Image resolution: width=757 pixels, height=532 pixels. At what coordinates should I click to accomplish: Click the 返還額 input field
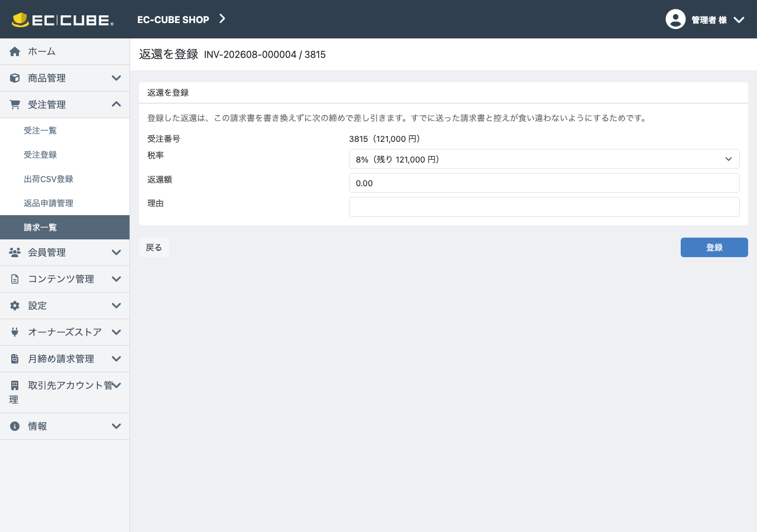pos(544,183)
